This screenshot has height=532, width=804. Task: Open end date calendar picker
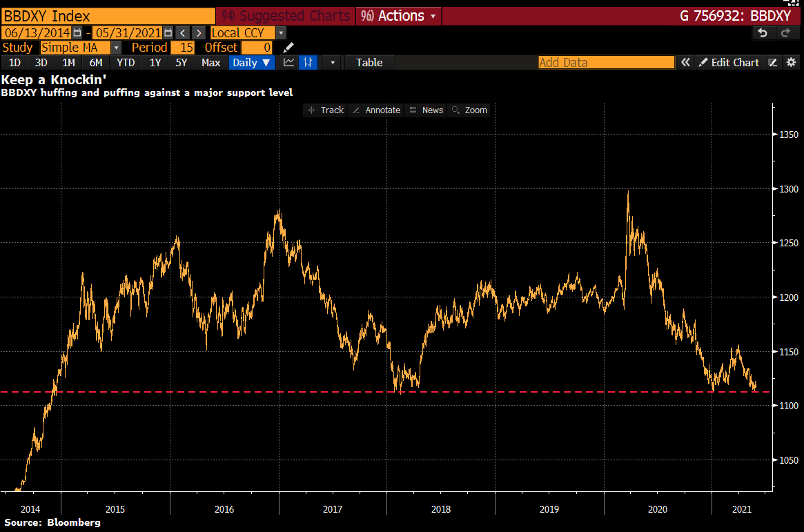pos(168,33)
